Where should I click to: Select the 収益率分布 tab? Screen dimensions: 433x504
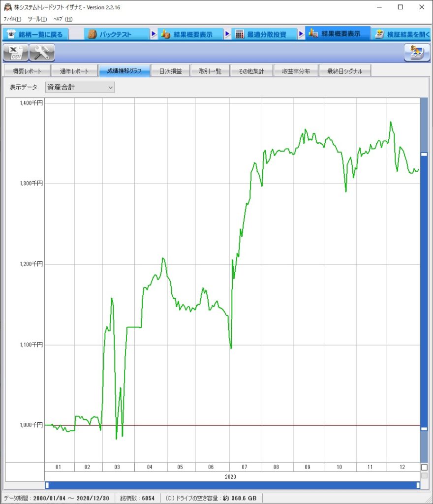click(296, 71)
